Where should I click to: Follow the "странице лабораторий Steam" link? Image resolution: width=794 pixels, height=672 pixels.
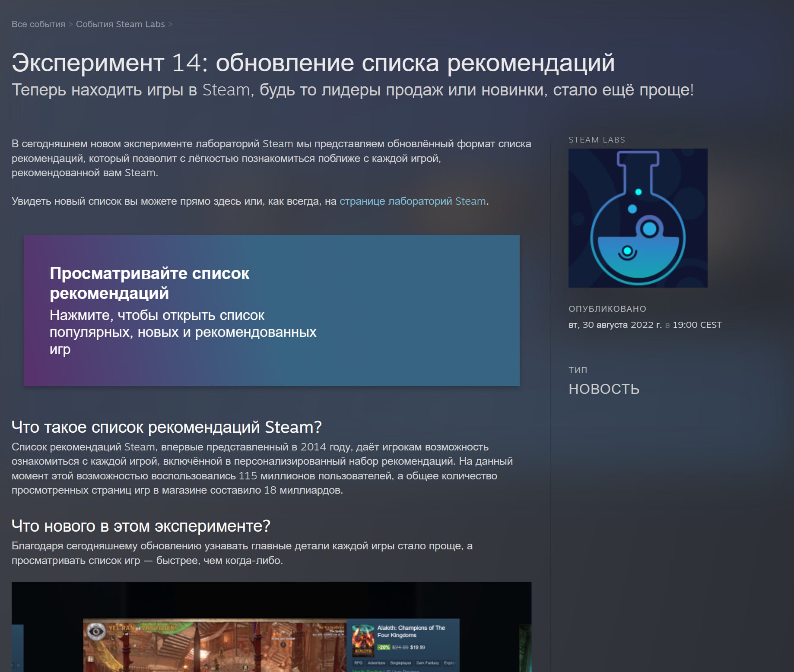413,201
